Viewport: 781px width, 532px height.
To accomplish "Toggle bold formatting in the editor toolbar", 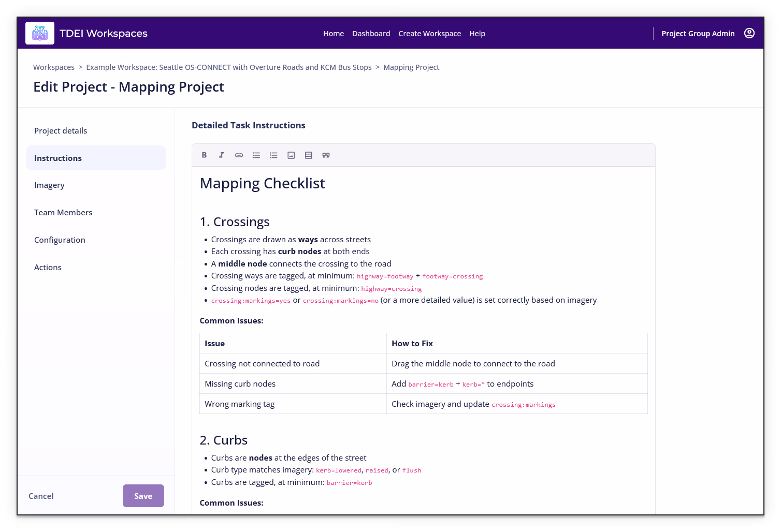I will click(204, 155).
